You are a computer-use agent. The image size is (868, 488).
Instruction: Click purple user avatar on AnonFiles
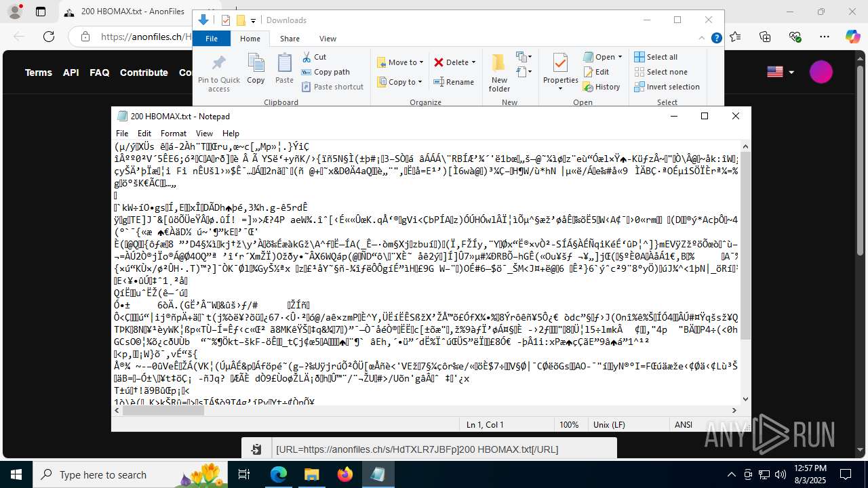[821, 72]
